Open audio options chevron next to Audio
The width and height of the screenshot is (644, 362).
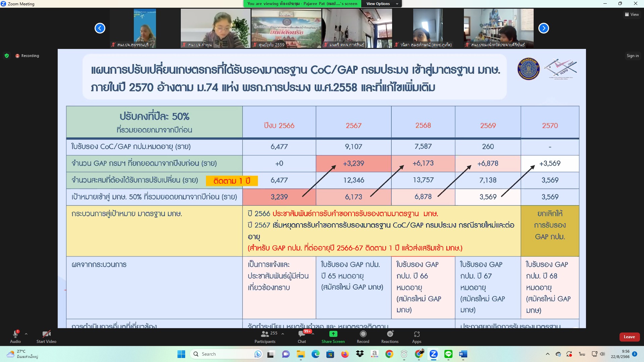(x=26, y=334)
